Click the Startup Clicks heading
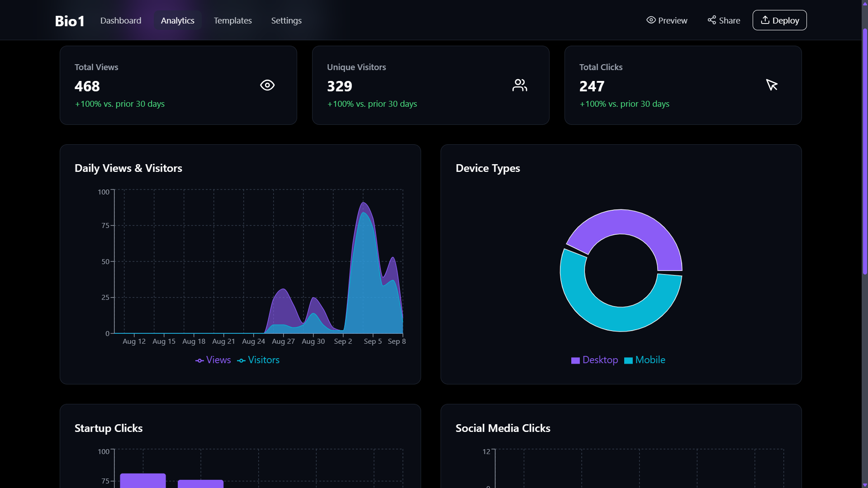The image size is (868, 488). point(109,428)
